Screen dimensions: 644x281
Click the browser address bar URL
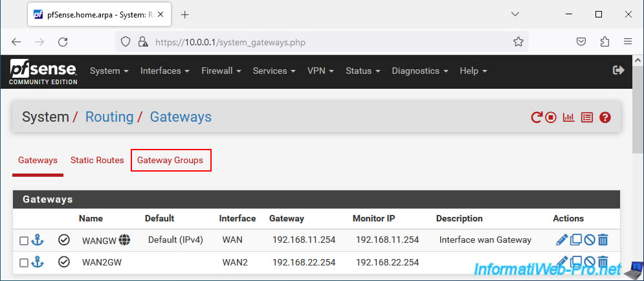[x=230, y=42]
